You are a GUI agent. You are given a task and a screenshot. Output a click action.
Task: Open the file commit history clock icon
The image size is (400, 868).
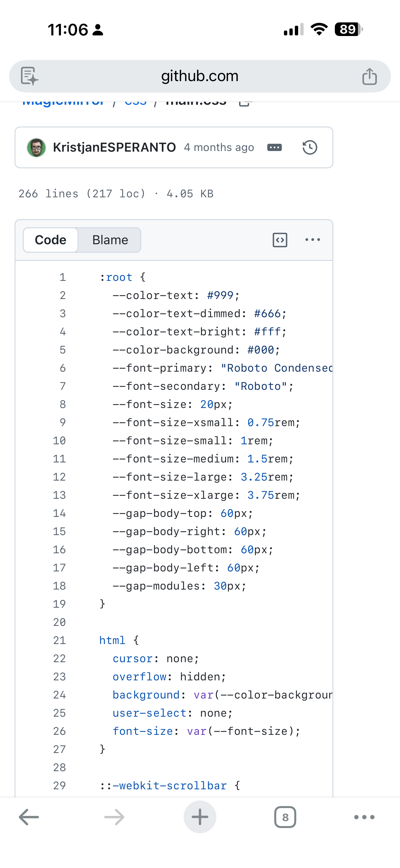[310, 148]
